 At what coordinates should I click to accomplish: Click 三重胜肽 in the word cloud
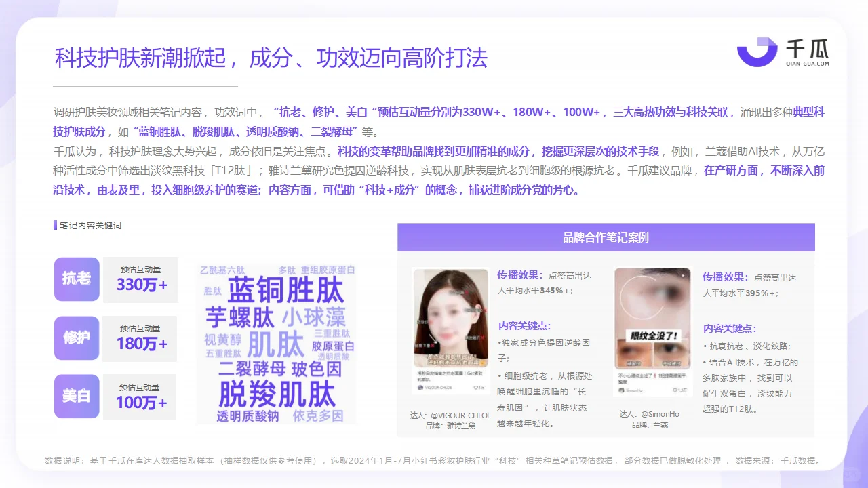(332, 333)
